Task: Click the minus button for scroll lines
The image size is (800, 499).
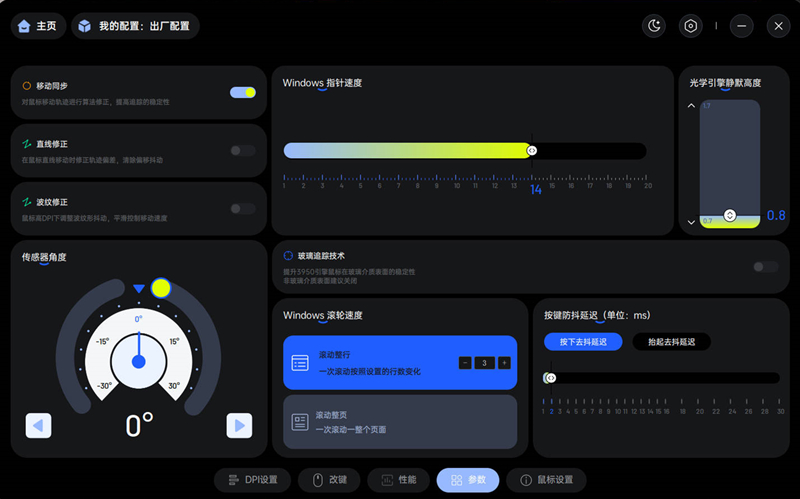Action: (465, 363)
